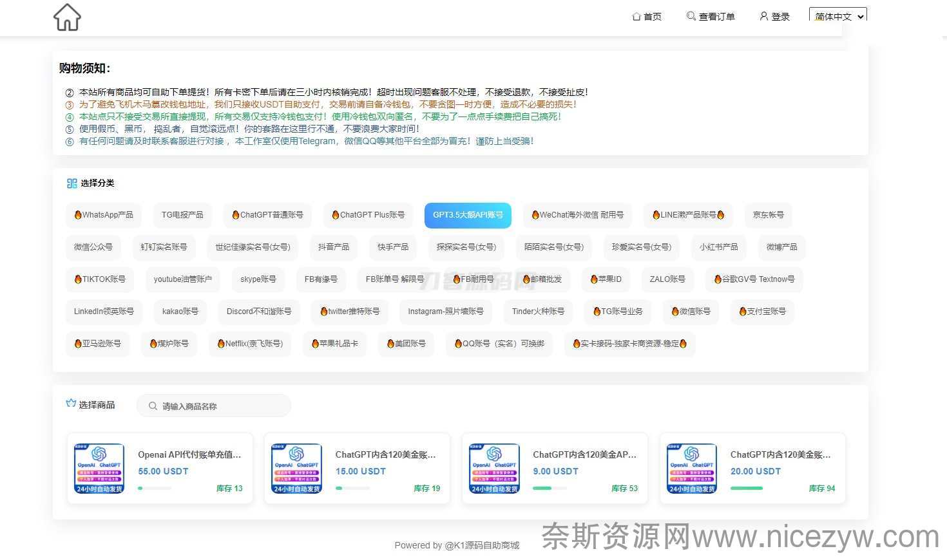The height and width of the screenshot is (560, 947).
Task: Choose the 快手产品 category
Action: point(393,247)
